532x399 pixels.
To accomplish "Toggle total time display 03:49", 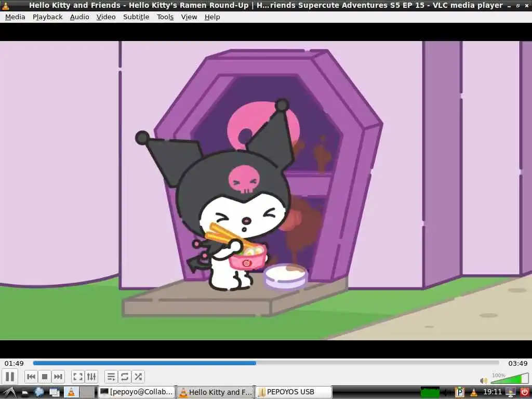I will point(518,363).
